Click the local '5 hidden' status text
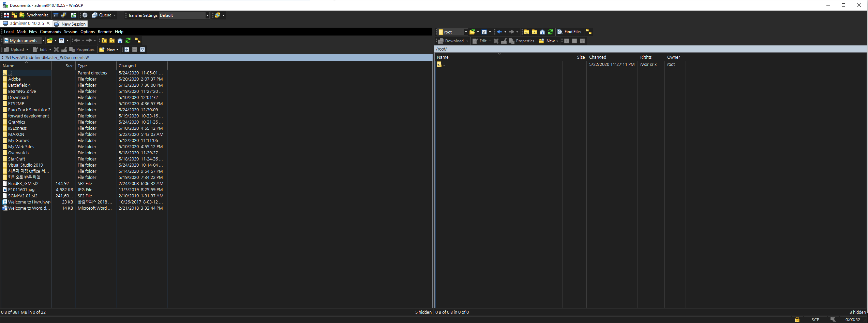This screenshot has width=868, height=323. [423, 312]
